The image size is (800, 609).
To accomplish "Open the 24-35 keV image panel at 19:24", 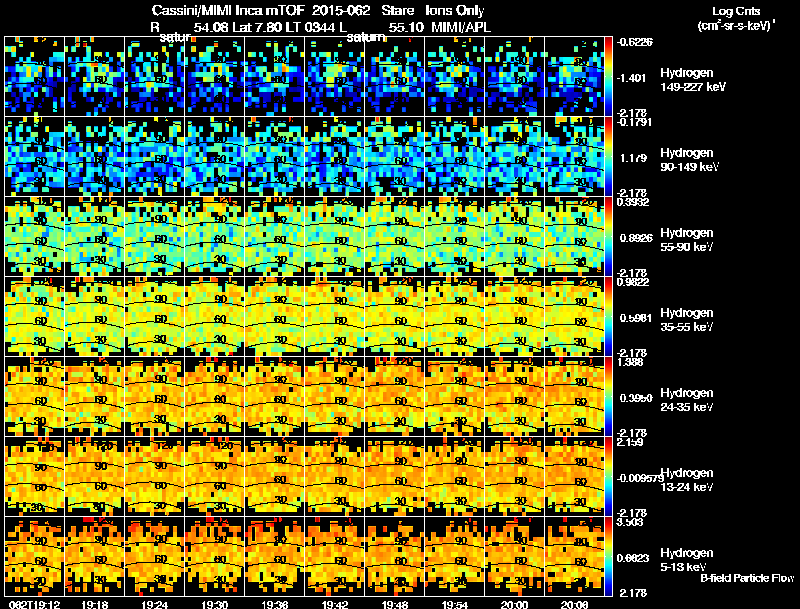I will [155, 397].
